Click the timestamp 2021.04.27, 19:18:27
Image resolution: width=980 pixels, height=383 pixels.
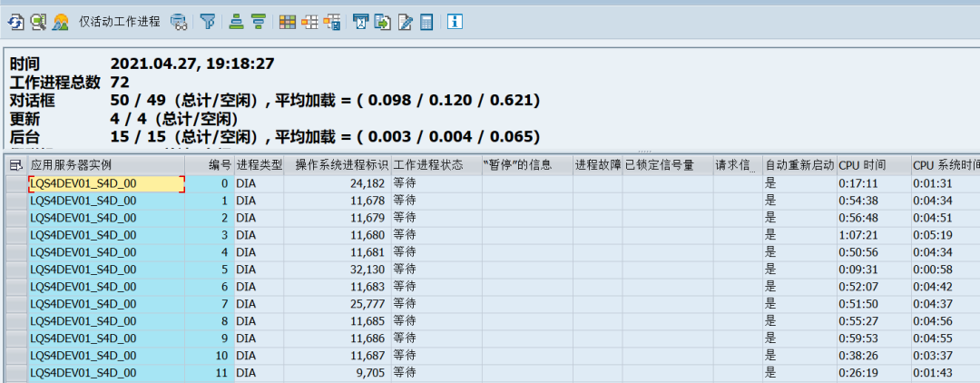pos(192,64)
